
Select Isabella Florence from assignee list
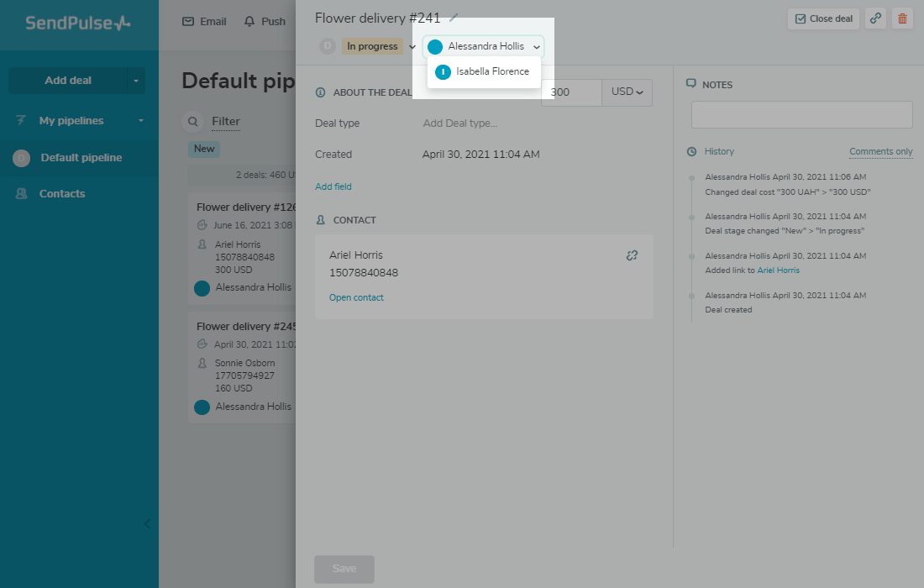tap(491, 72)
